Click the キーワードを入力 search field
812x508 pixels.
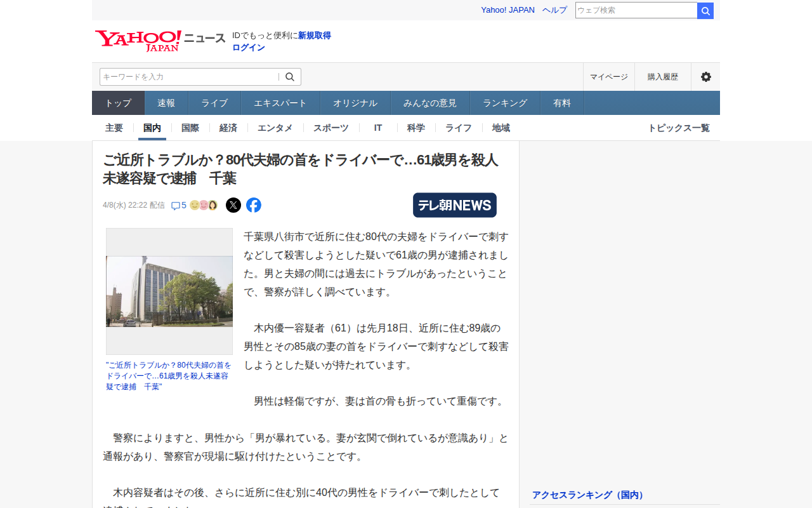188,77
